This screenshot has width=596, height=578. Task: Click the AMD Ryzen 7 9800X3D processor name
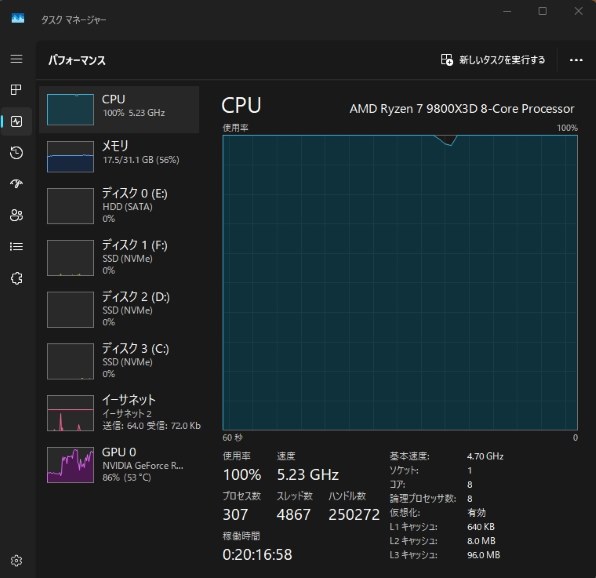coord(462,109)
